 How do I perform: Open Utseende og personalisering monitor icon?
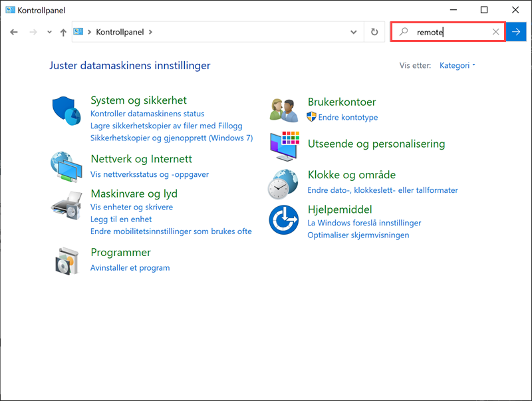point(285,146)
